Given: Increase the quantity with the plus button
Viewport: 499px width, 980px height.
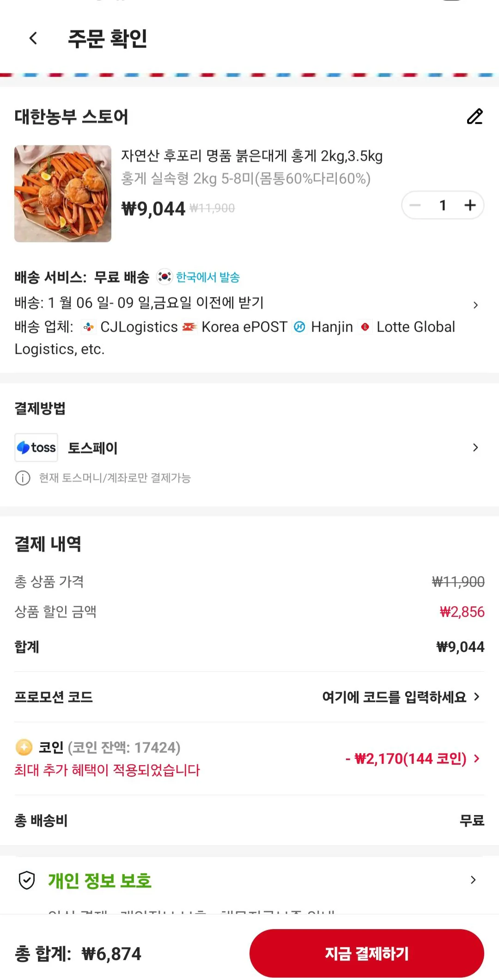Looking at the screenshot, I should tap(470, 205).
